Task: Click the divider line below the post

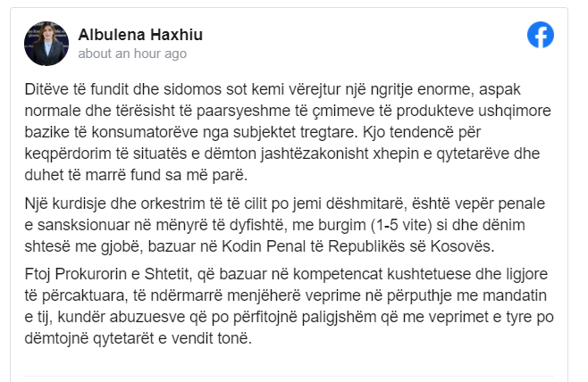Action: pyautogui.click(x=290, y=376)
